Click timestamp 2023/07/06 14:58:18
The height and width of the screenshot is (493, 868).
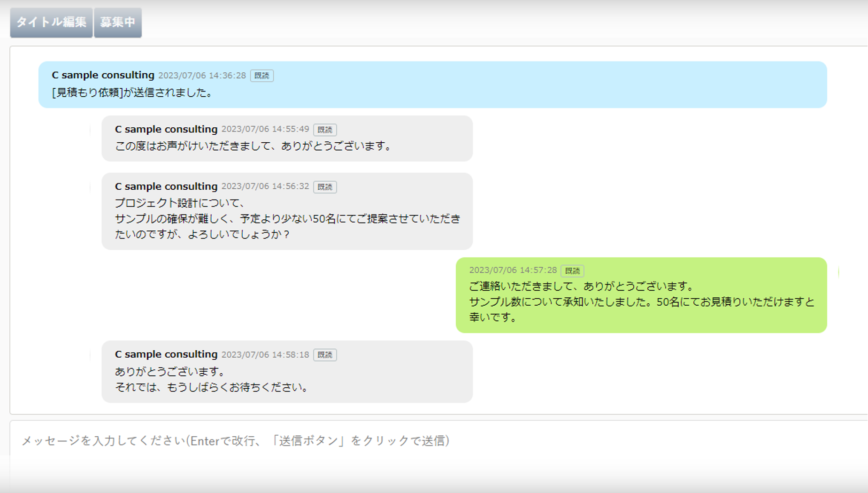[265, 354]
